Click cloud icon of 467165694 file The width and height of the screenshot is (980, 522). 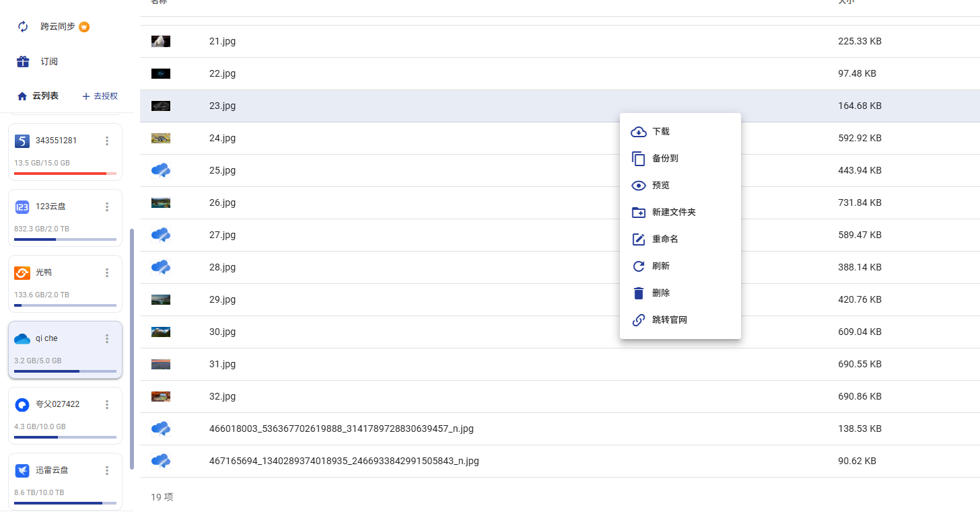point(161,461)
